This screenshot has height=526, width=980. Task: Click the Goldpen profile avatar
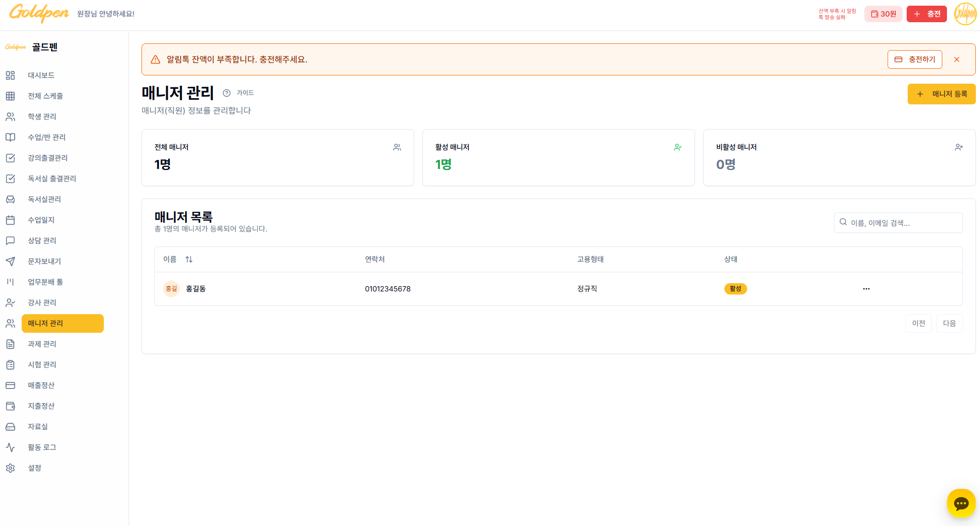[x=965, y=14]
